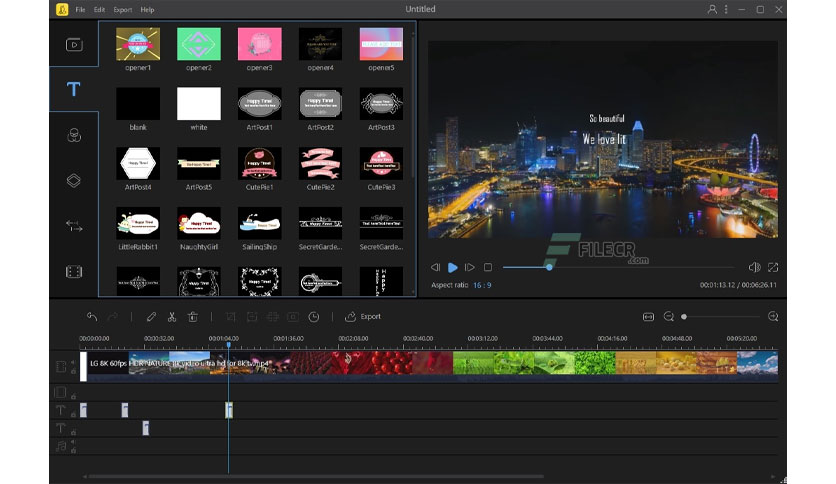The width and height of the screenshot is (836, 484).
Task: Pick the LittleRabbit1 text style
Action: [138, 223]
